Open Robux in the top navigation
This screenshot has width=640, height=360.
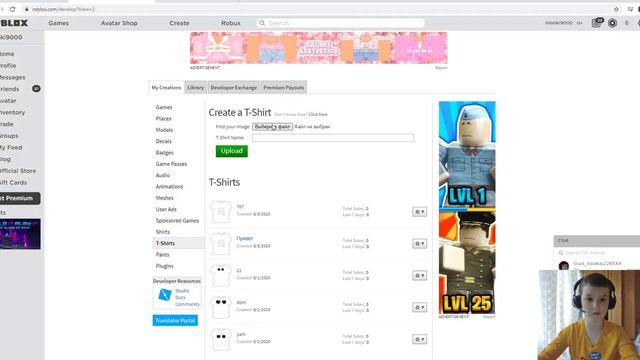click(x=231, y=23)
